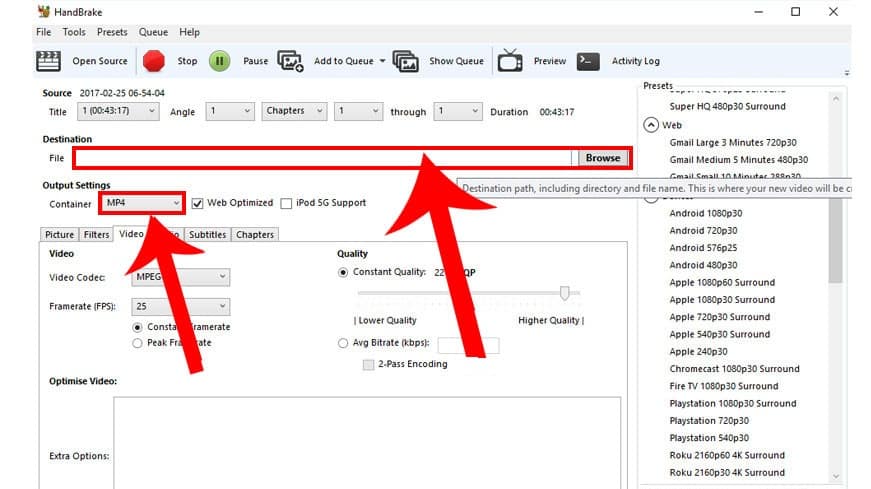The height and width of the screenshot is (489, 871).
Task: Select 'Roku 2160p60 4K Surround' preset
Action: click(x=727, y=455)
